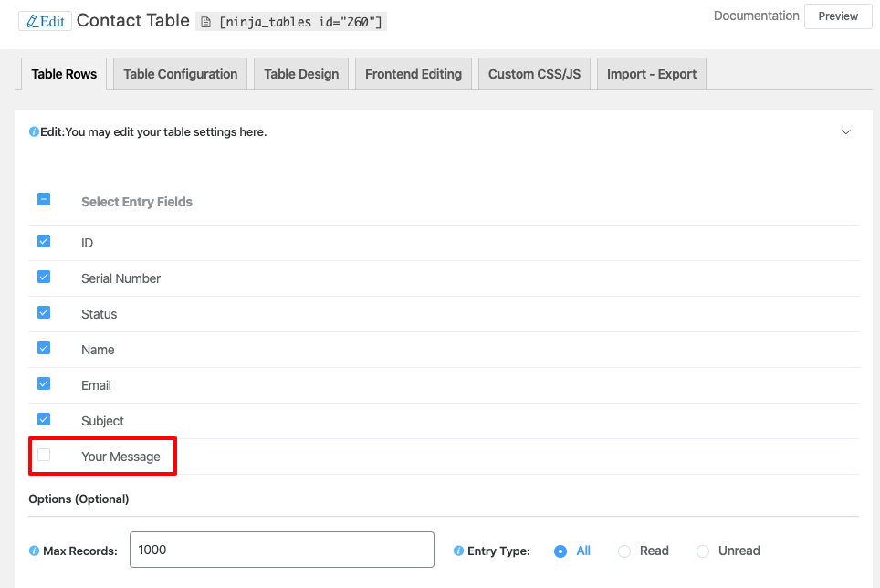The image size is (880, 588).
Task: Uncheck the Email field checkbox
Action: coord(44,383)
